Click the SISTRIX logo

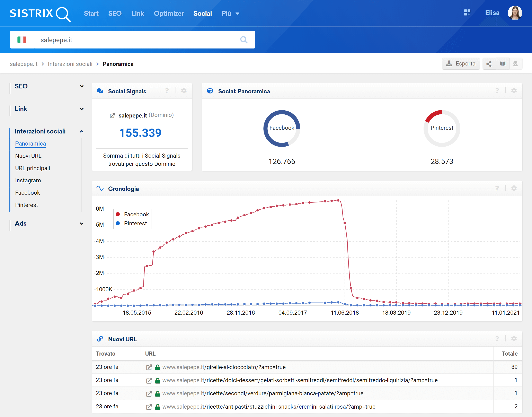pos(40,14)
